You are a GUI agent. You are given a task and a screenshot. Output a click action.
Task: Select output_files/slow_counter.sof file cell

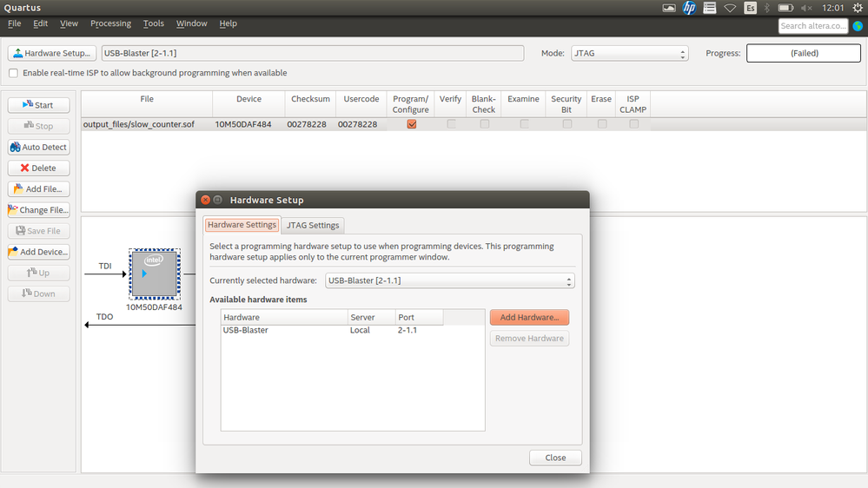tap(146, 124)
